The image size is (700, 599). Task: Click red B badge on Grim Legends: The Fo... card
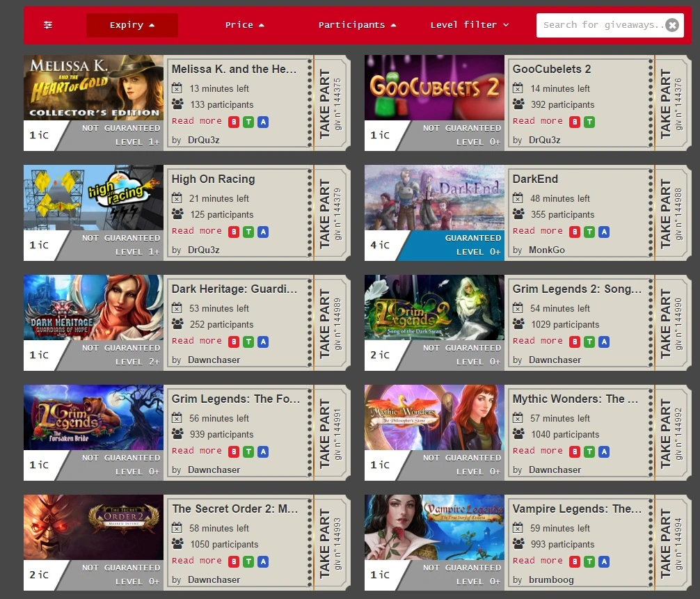[x=234, y=452]
